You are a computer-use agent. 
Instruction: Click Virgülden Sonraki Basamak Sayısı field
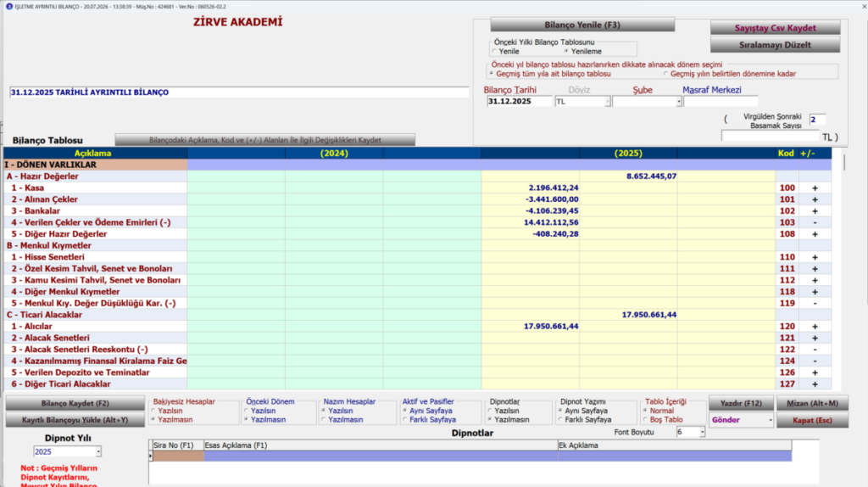[x=817, y=120]
